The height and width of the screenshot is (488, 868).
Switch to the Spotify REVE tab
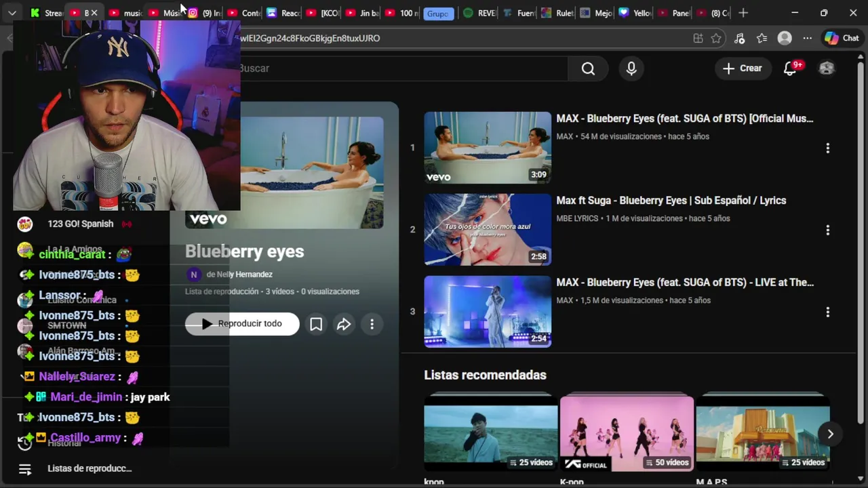(479, 13)
